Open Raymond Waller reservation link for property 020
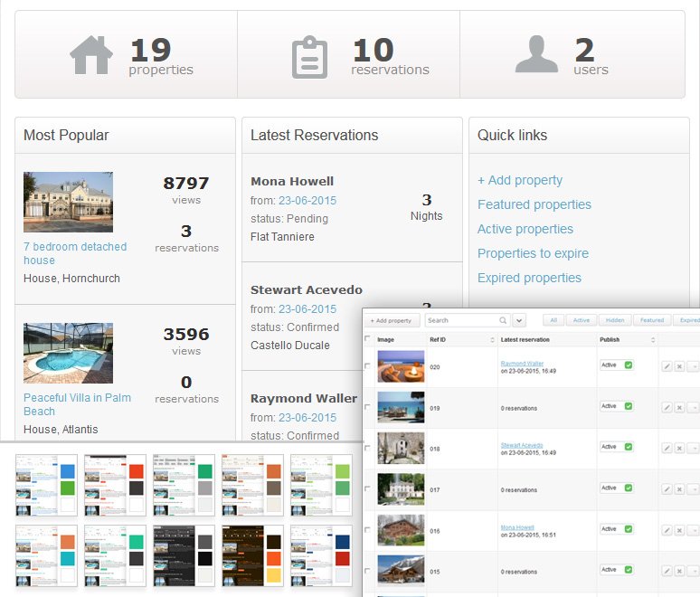 coord(522,364)
